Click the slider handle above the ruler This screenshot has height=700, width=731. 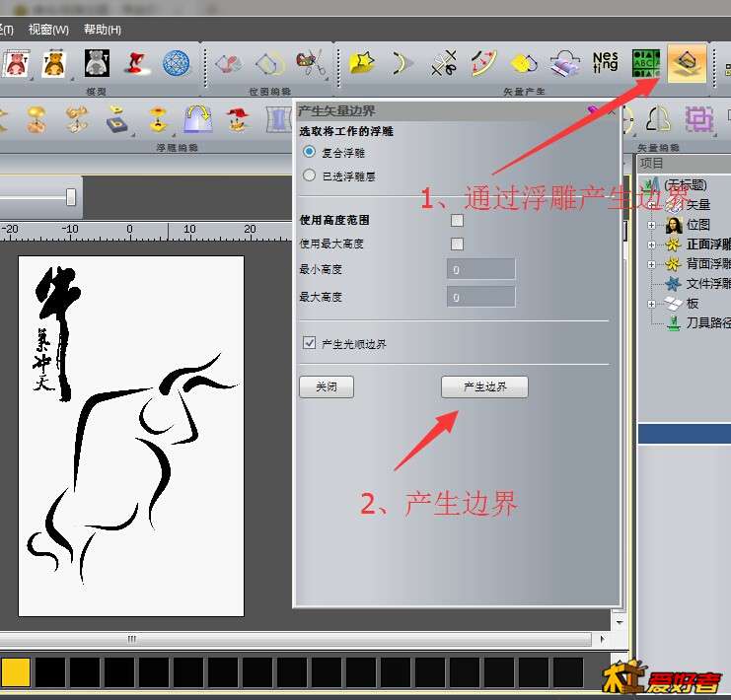click(x=70, y=196)
